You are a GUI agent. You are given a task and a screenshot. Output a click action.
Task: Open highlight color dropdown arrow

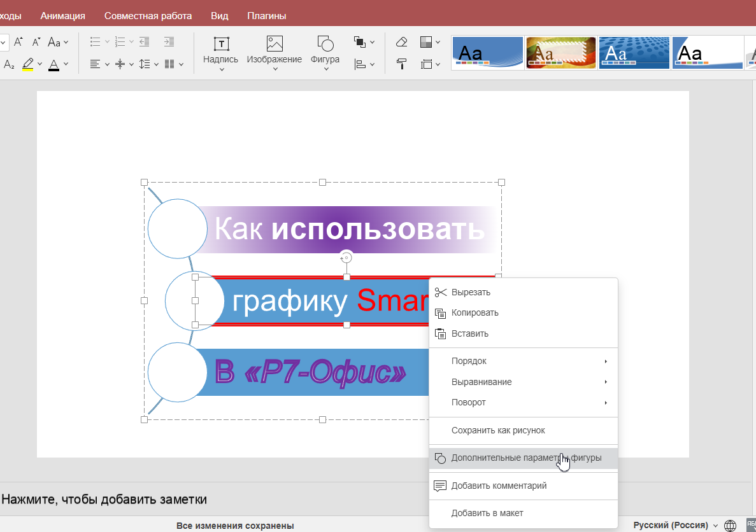[39, 64]
